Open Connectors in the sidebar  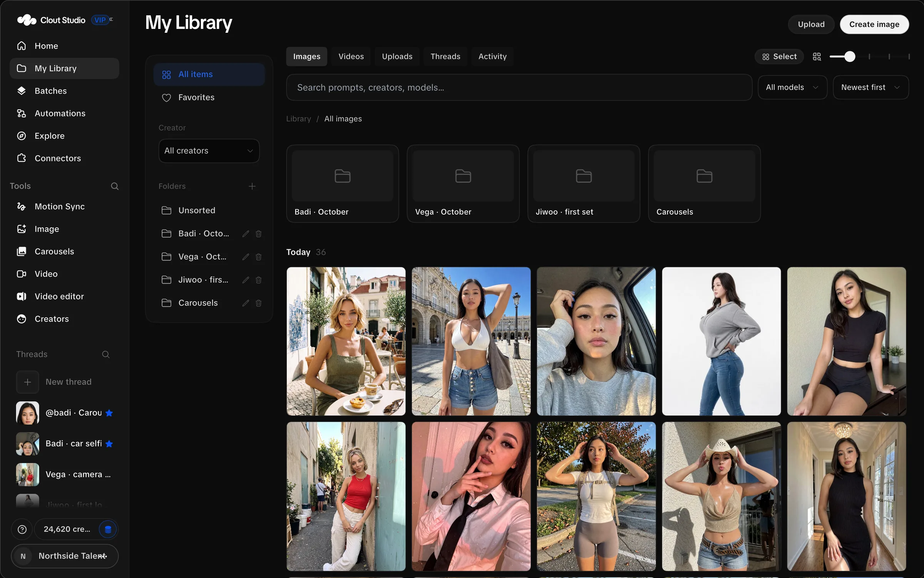[x=64, y=158]
